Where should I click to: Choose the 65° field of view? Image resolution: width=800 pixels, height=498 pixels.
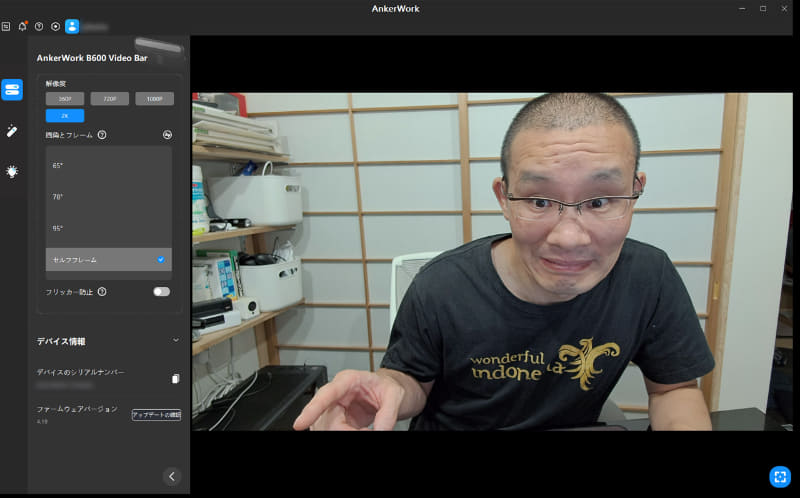pyautogui.click(x=109, y=166)
